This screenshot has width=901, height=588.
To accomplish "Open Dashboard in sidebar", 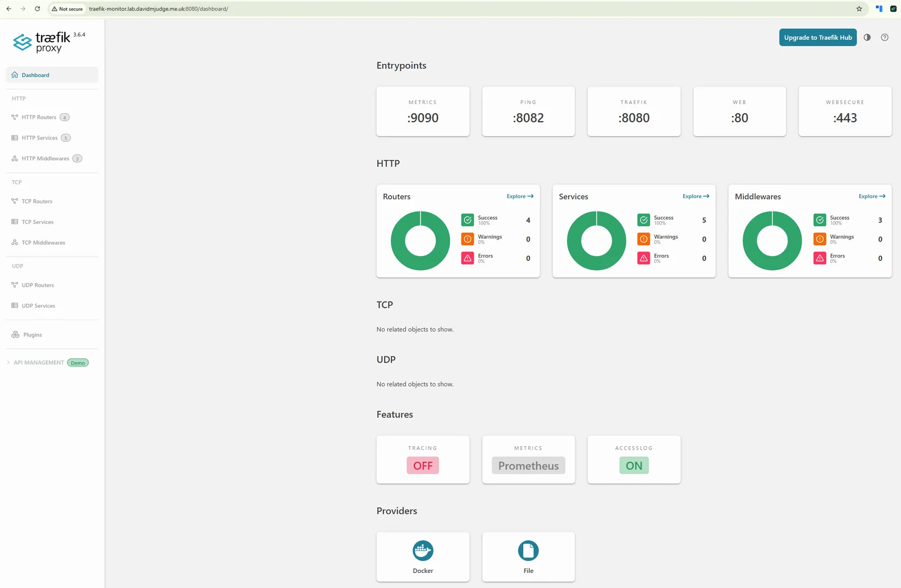I will (x=52, y=75).
